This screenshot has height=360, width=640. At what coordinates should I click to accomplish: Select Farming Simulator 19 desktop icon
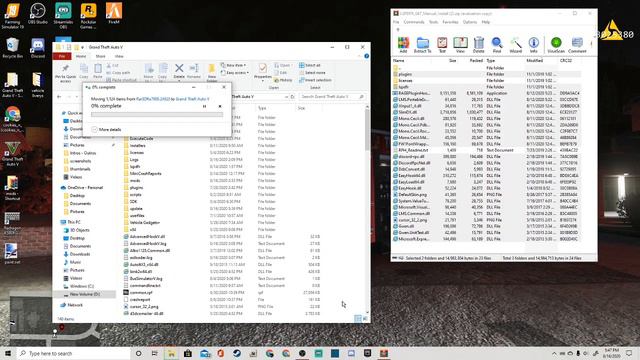[x=12, y=16]
